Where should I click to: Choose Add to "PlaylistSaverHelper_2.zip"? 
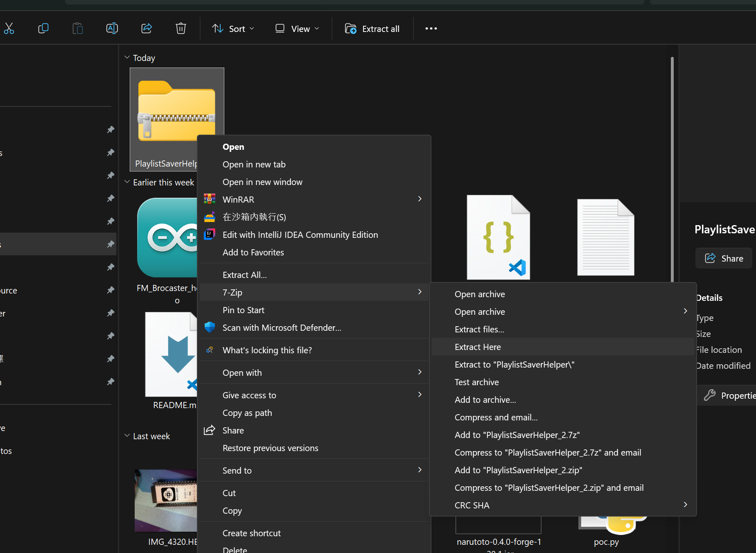[x=563, y=470]
